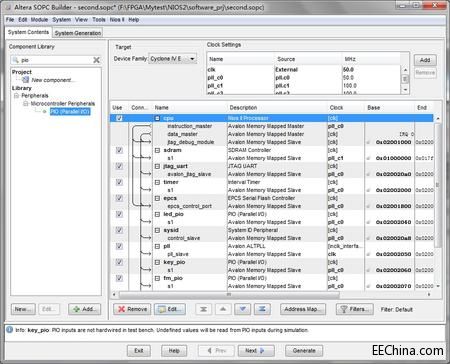The width and height of the screenshot is (450, 364).
Task: Click the info icon in message bar
Action: [x=10, y=330]
